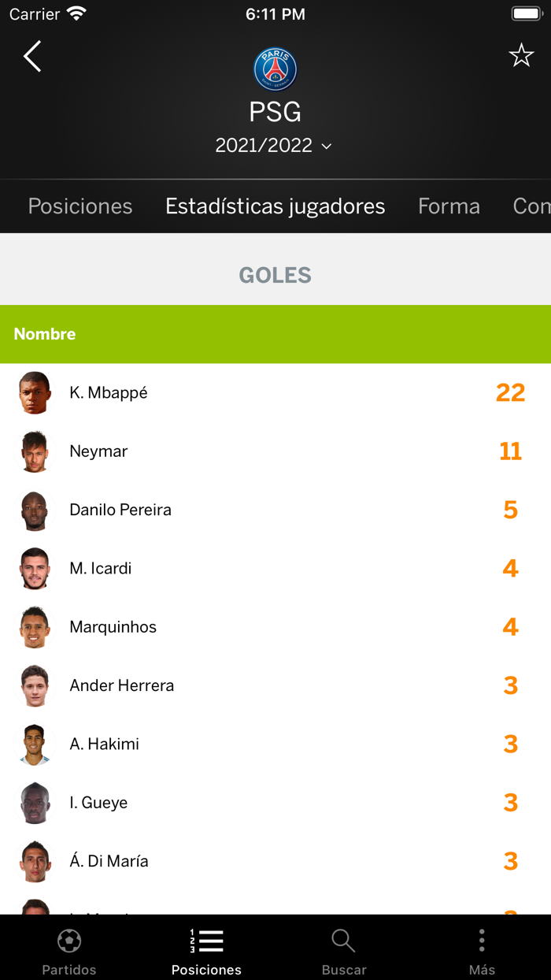The image size is (551, 980).
Task: Switch to the Forma tab
Action: 449,206
